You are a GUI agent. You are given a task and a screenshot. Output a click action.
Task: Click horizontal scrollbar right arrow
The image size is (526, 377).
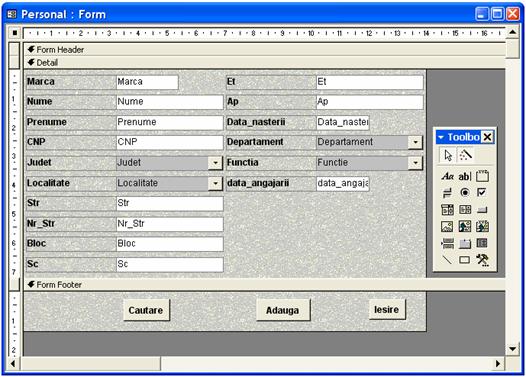click(498, 364)
